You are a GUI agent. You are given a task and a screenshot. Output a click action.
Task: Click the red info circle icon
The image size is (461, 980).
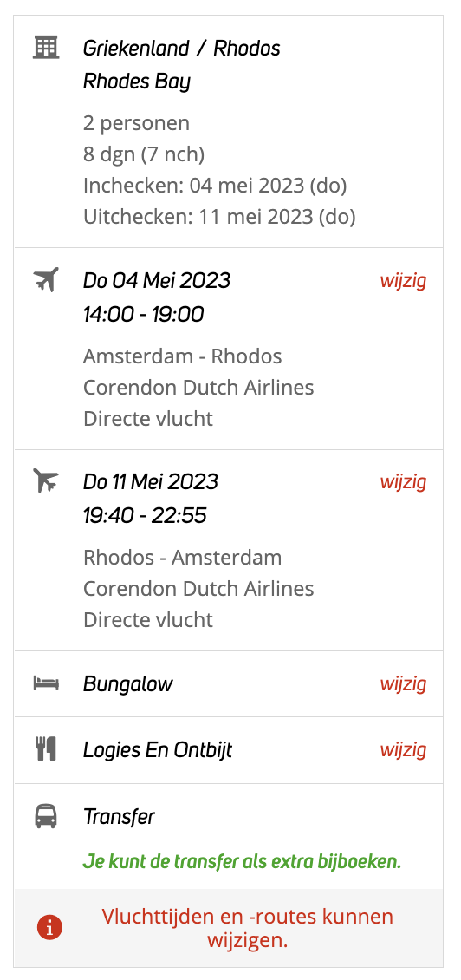coord(50,929)
